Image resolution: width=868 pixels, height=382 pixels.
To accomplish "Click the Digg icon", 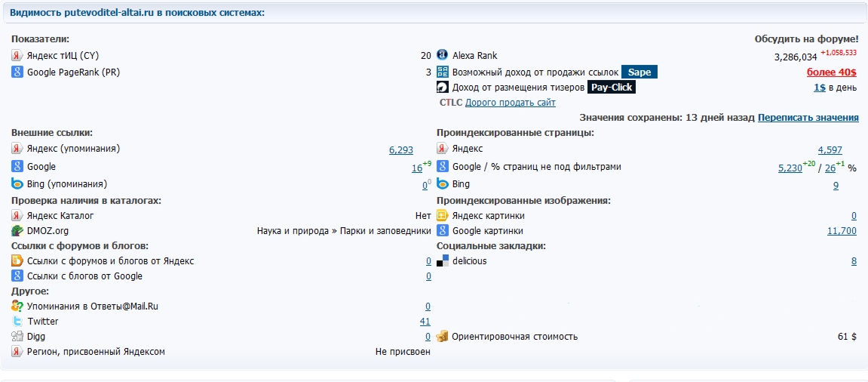I will click(x=17, y=337).
